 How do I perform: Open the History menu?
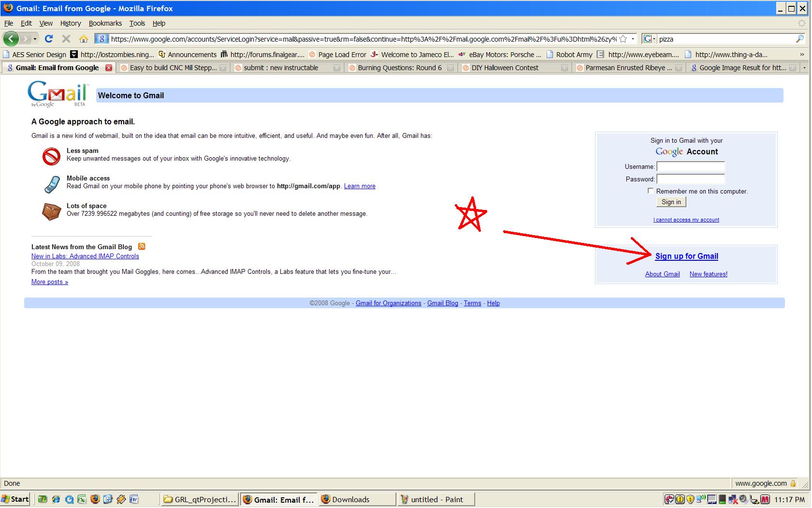pos(71,23)
